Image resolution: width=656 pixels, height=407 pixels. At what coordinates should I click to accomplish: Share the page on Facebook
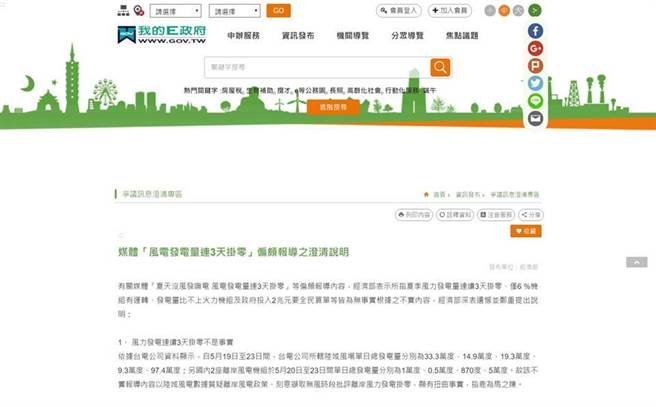pos(535,31)
